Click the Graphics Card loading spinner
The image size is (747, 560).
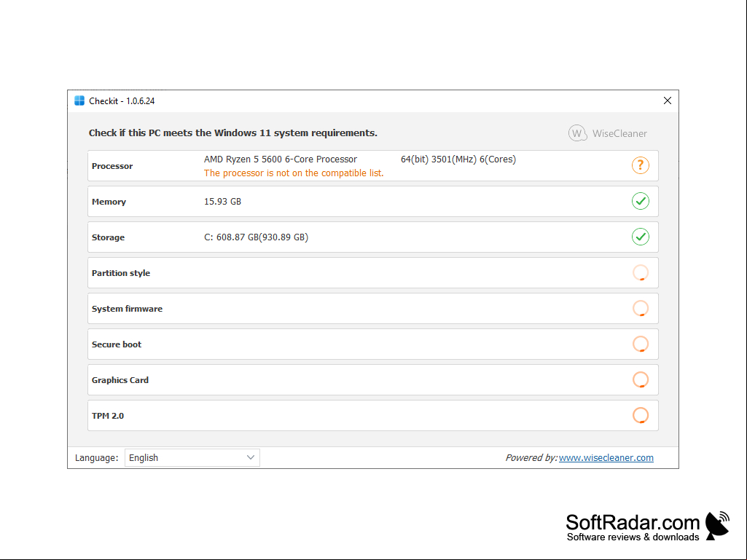click(x=641, y=380)
